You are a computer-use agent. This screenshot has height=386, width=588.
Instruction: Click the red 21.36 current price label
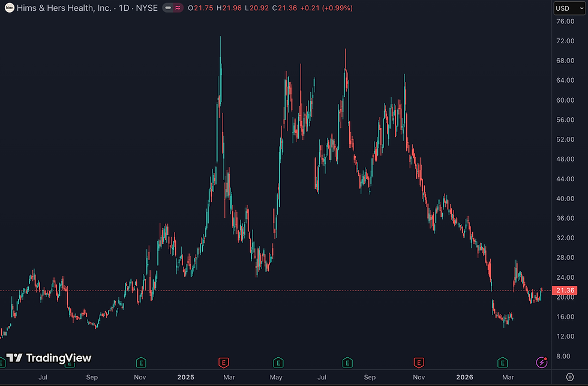(x=565, y=291)
